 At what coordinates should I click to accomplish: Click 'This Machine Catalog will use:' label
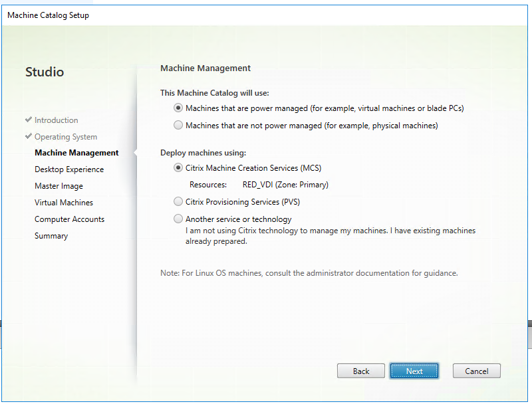[215, 93]
